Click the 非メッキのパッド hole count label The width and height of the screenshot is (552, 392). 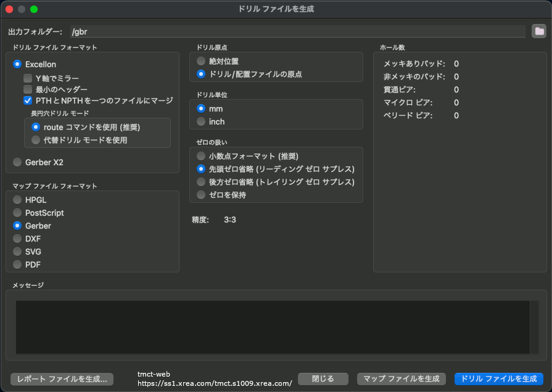coord(414,76)
